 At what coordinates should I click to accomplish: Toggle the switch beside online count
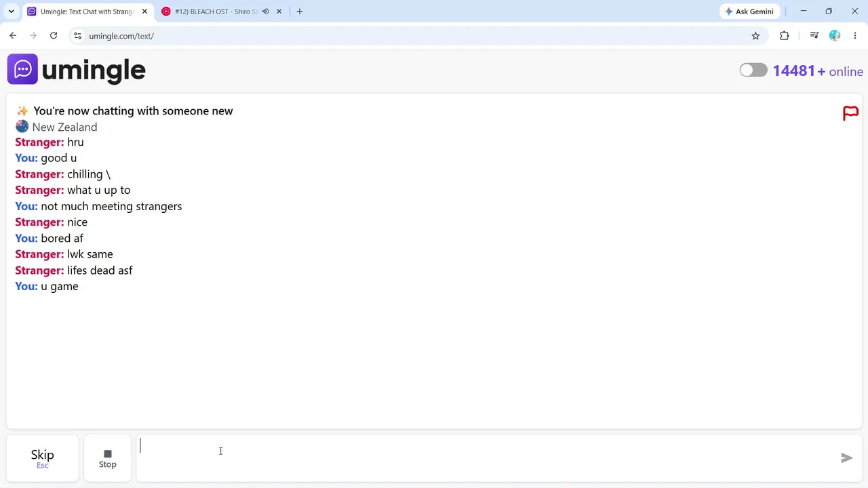tap(753, 70)
